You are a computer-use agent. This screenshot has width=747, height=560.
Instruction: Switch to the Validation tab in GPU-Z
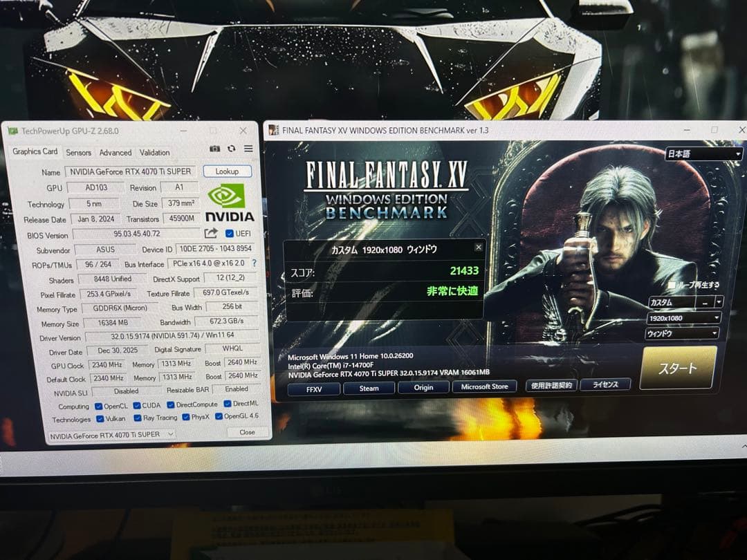(x=155, y=152)
